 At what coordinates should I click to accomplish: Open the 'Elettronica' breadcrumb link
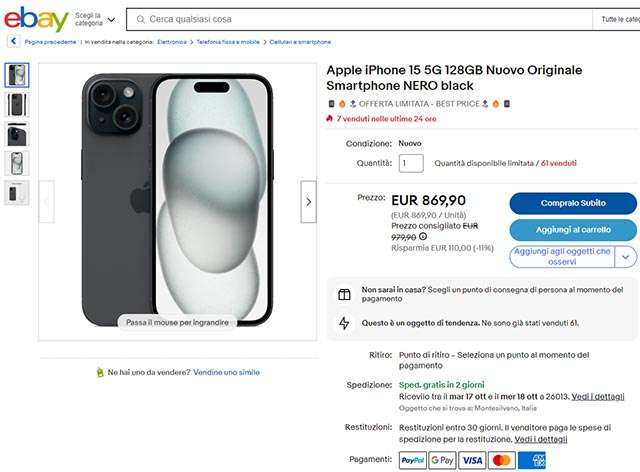pos(172,42)
